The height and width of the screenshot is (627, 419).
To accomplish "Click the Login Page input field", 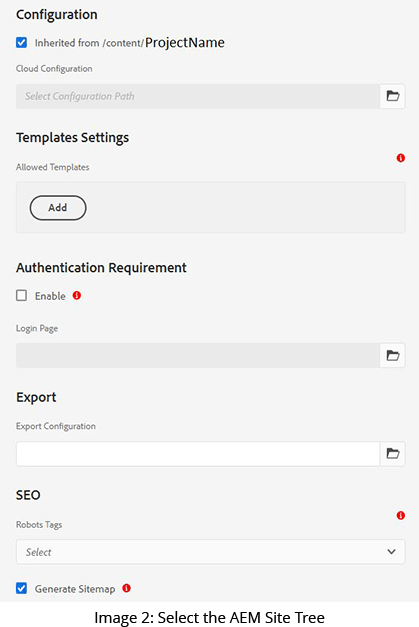I will (x=198, y=355).
